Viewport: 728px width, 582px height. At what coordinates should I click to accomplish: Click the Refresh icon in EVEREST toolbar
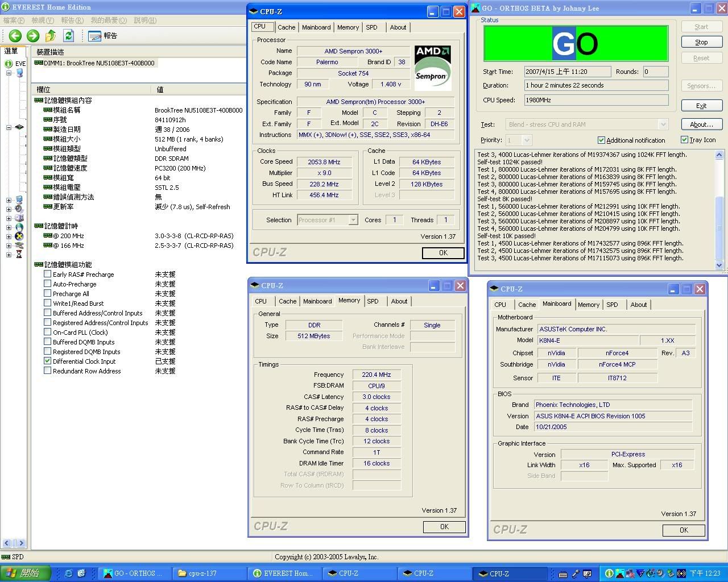coord(69,36)
